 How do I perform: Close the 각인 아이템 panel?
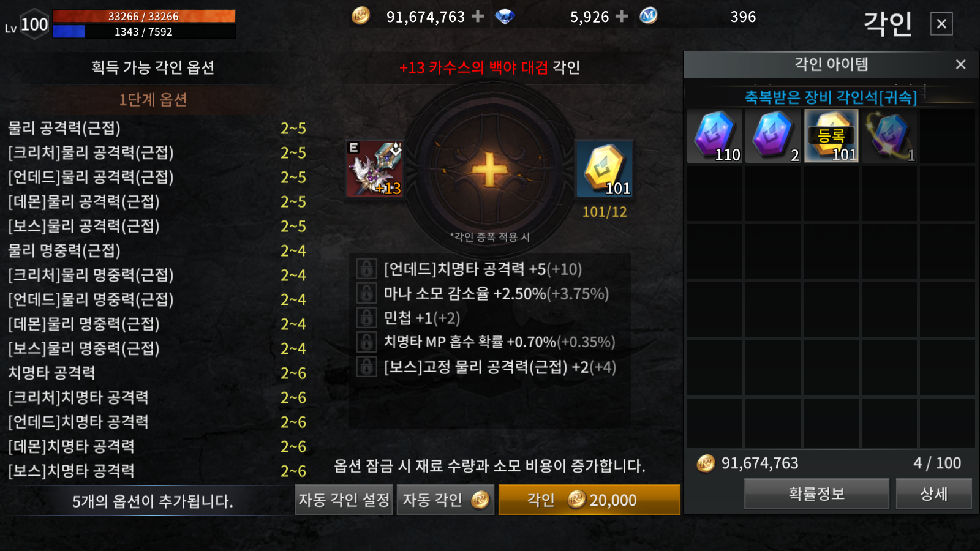coord(960,64)
